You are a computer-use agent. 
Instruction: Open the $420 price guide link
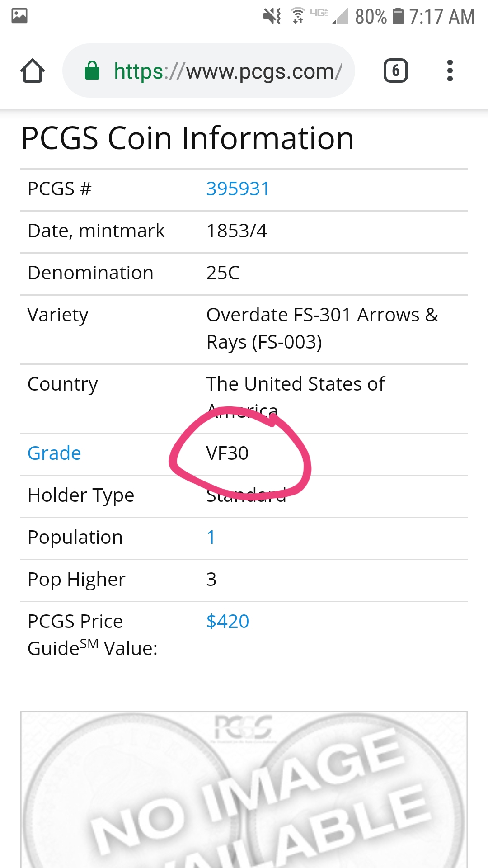[x=228, y=622]
